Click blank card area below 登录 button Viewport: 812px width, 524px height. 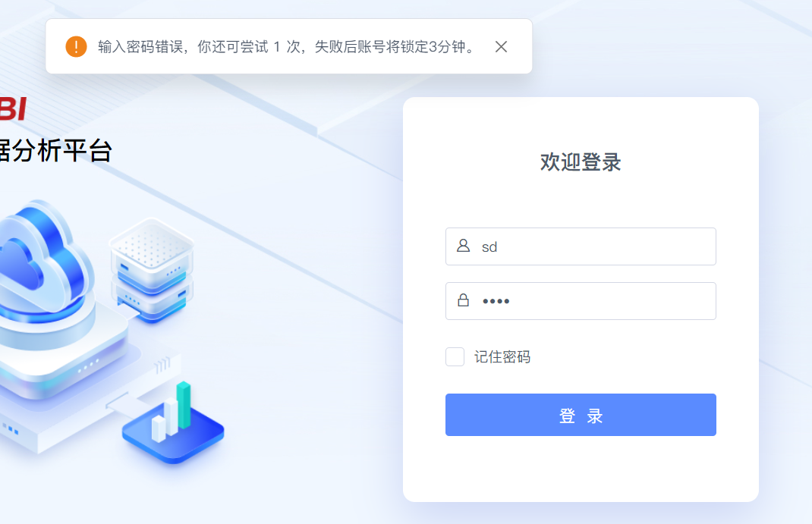(581, 468)
